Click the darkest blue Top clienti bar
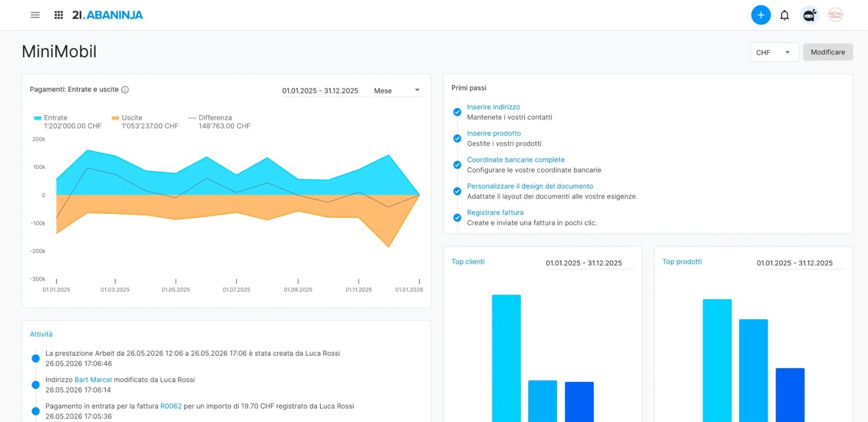This screenshot has height=422, width=868. tap(579, 402)
